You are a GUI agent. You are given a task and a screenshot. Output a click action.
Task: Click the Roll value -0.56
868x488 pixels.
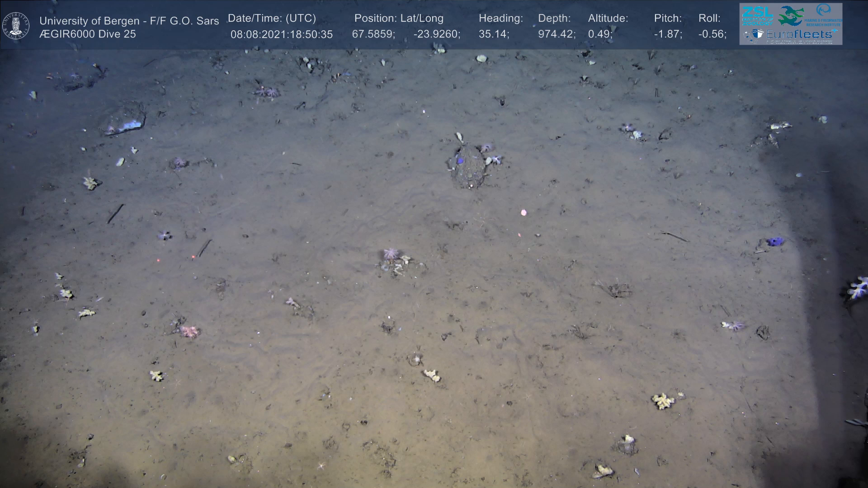712,34
